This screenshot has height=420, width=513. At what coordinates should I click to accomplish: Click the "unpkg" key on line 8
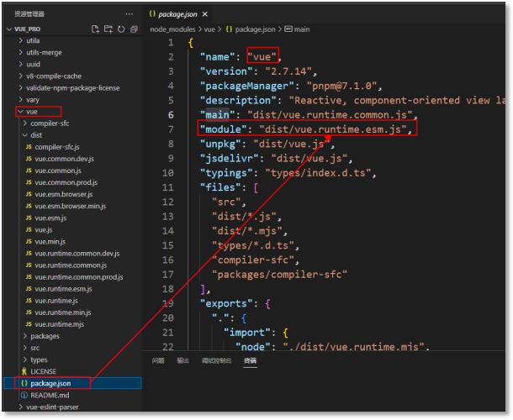tap(219, 144)
